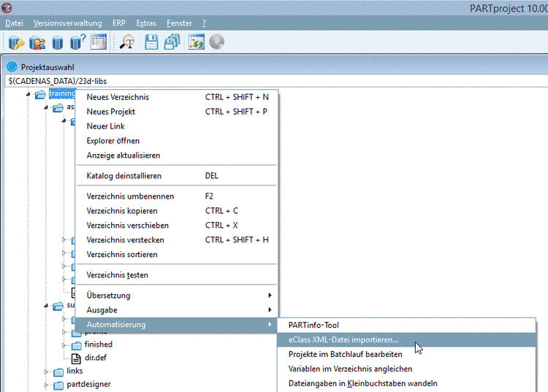Open the Automatisierung submenu arrow

270,325
